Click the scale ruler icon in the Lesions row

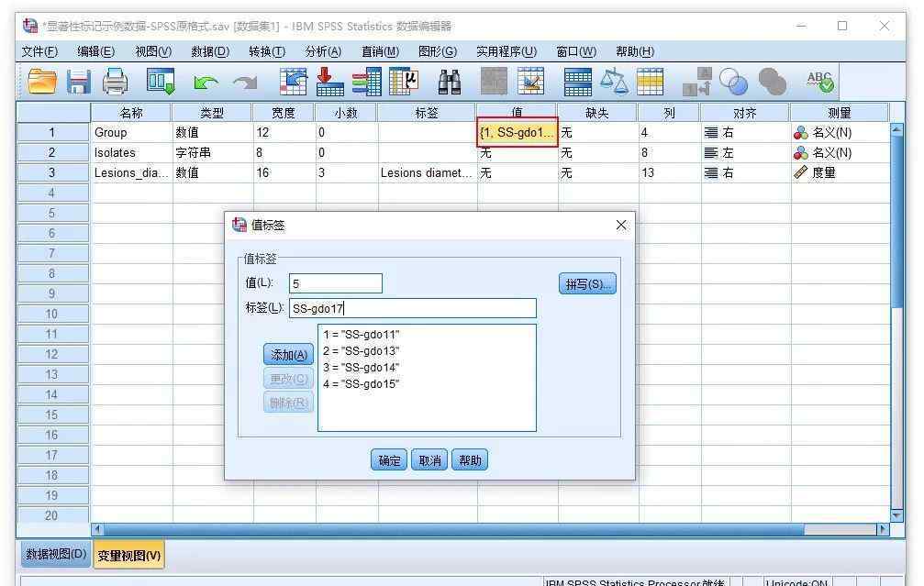click(x=801, y=172)
